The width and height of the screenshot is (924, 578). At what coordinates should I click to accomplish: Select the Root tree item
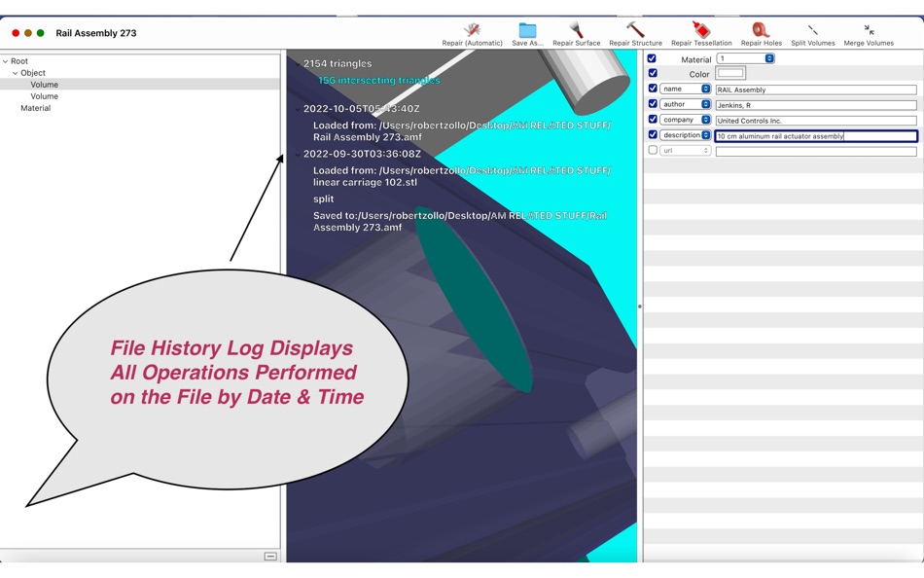coord(18,60)
